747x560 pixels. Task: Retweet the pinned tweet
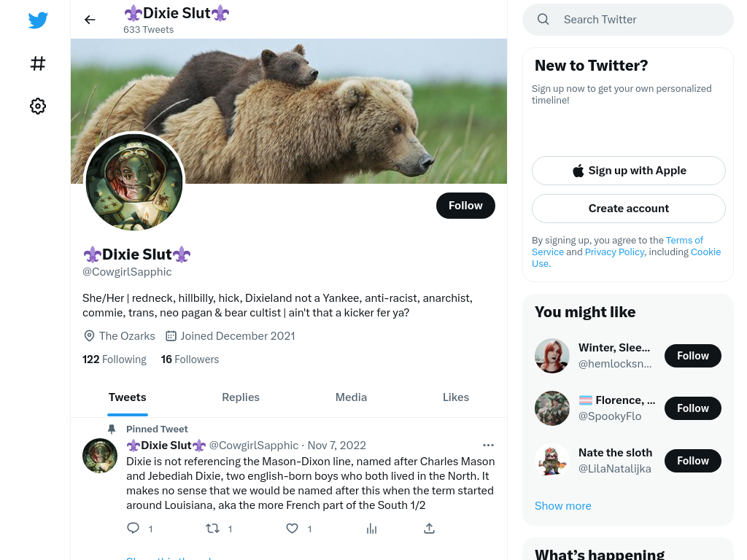pos(212,528)
